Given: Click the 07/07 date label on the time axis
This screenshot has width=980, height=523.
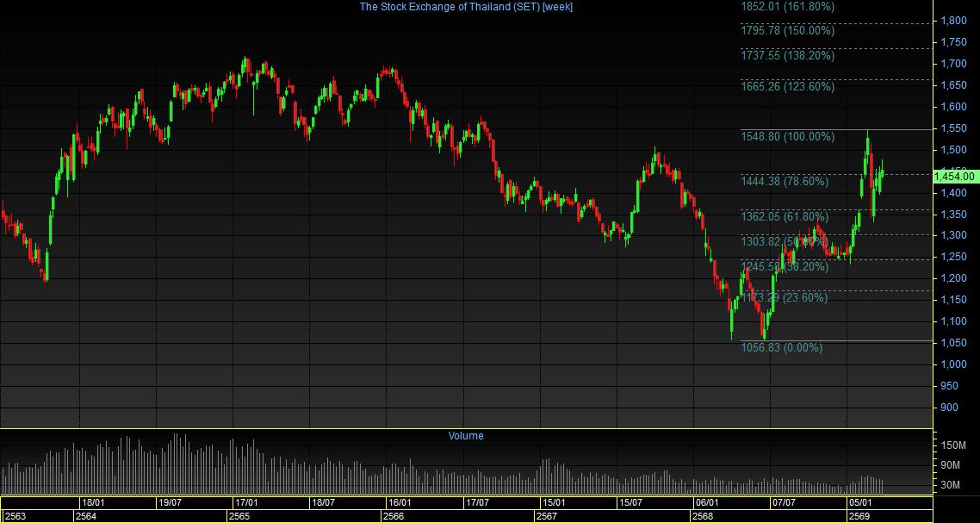Looking at the screenshot, I should click(x=784, y=502).
